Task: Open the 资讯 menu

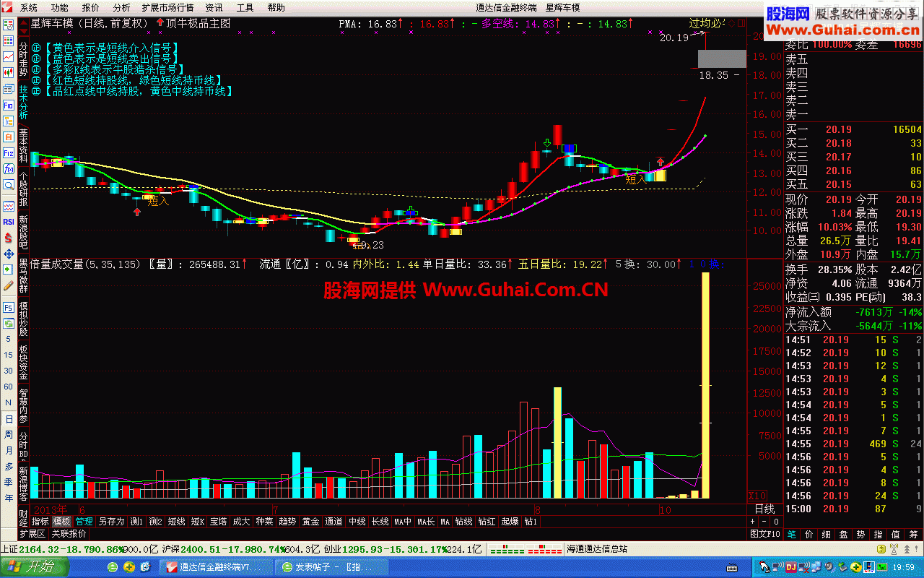Action: click(x=214, y=7)
